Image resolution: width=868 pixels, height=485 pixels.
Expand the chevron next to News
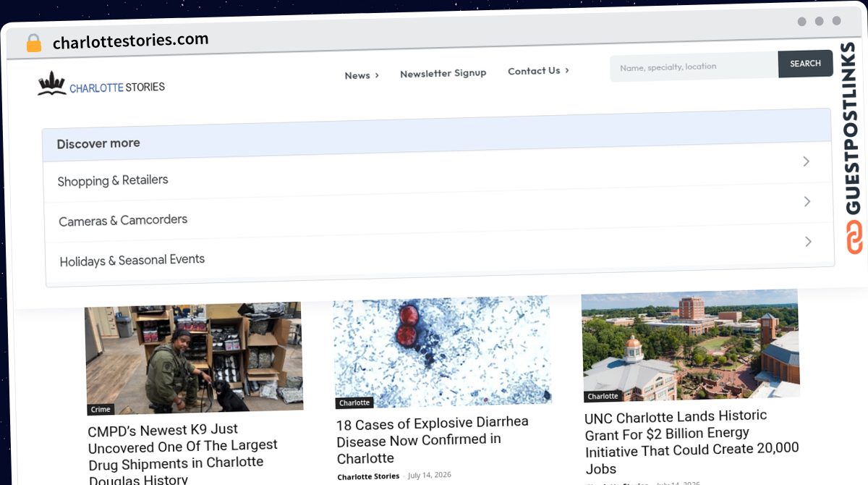[377, 75]
